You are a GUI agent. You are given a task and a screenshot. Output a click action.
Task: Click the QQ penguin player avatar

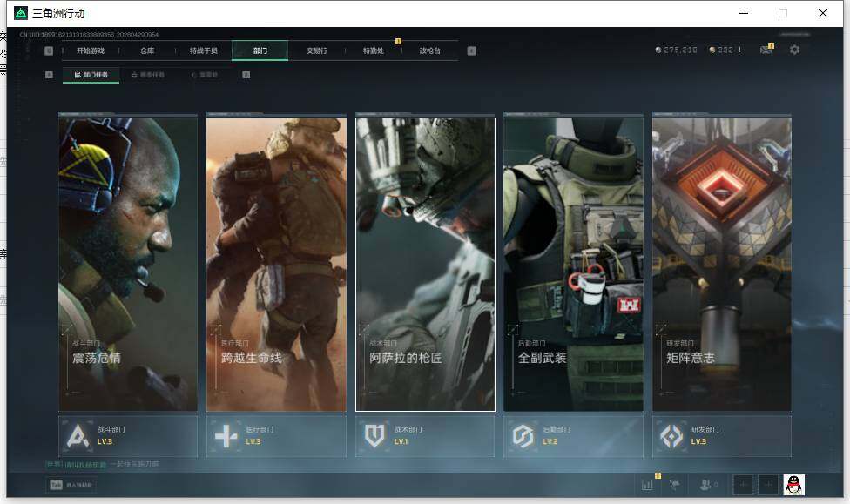[x=793, y=485]
